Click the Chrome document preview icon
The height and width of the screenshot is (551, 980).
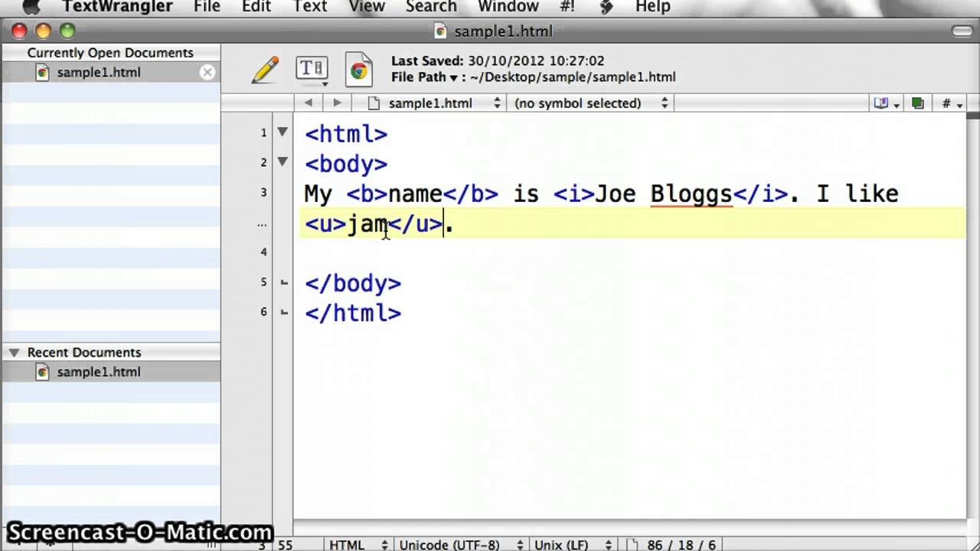[358, 70]
